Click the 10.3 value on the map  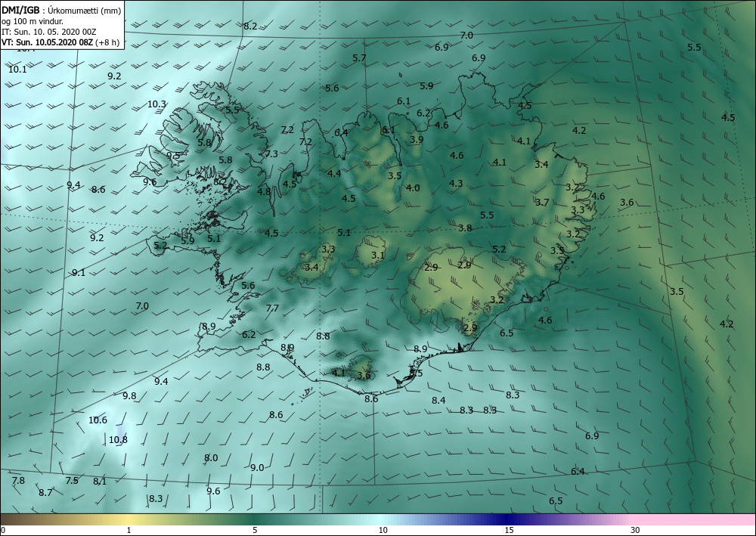[156, 104]
